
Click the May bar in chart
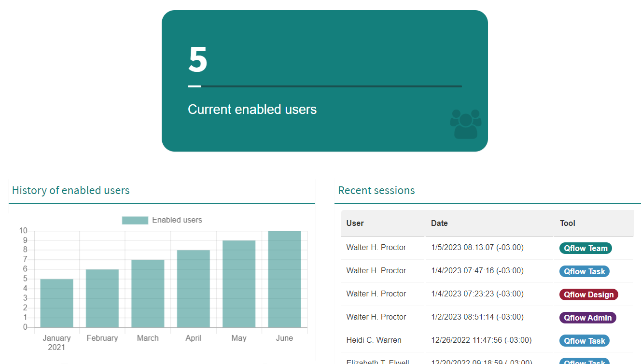click(239, 284)
